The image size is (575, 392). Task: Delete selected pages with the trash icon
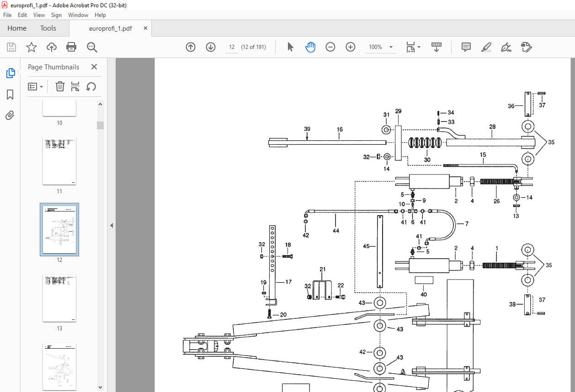point(60,86)
